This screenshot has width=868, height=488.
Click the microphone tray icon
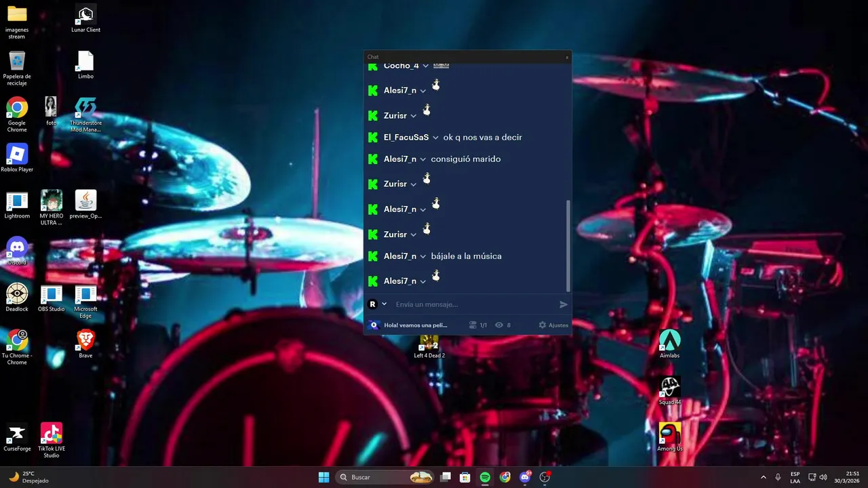[778, 477]
